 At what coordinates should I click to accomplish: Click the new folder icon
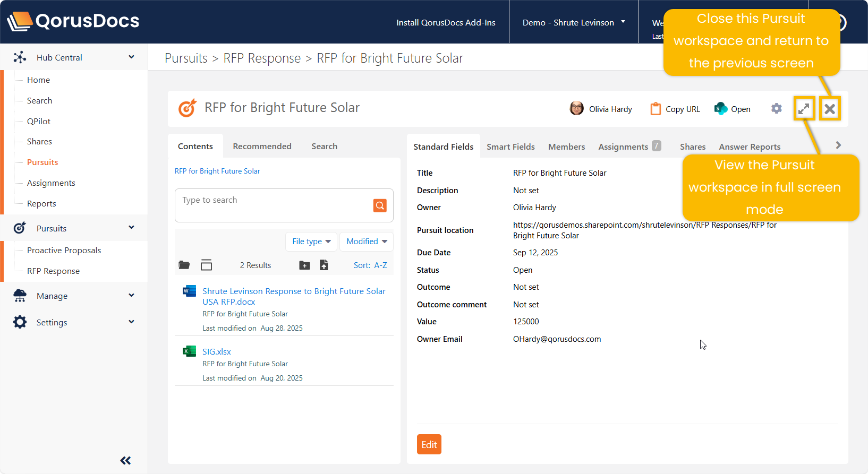(x=304, y=265)
